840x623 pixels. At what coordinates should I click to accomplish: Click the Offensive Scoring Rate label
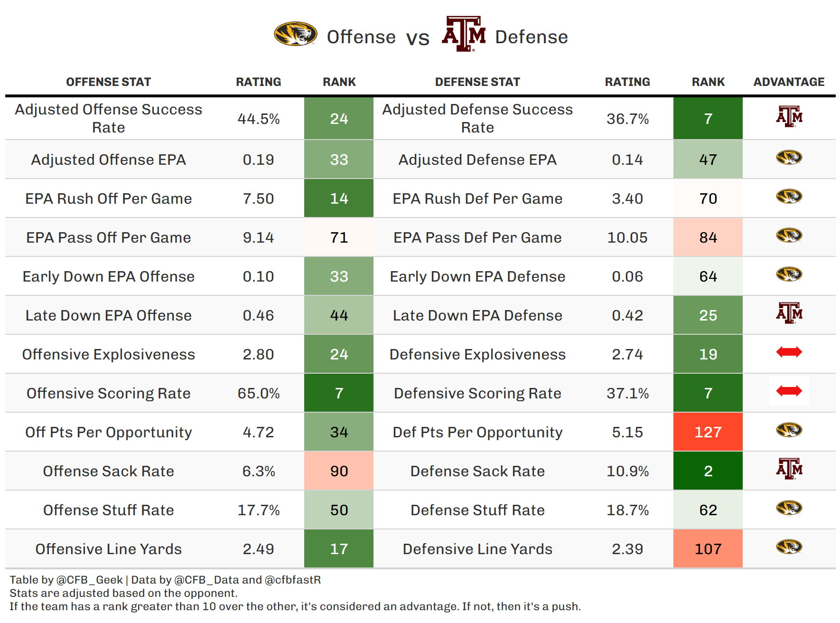pyautogui.click(x=108, y=393)
